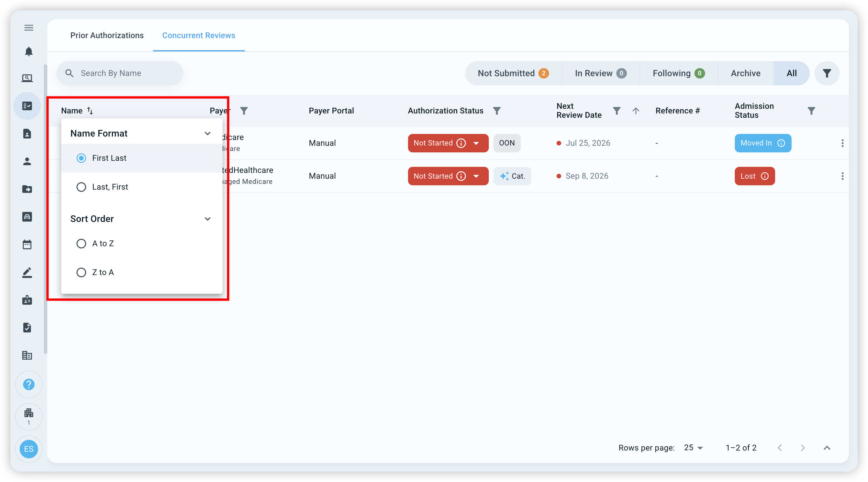Image resolution: width=868 pixels, height=482 pixels.
Task: Open the bed sidebar icon
Action: point(27,216)
